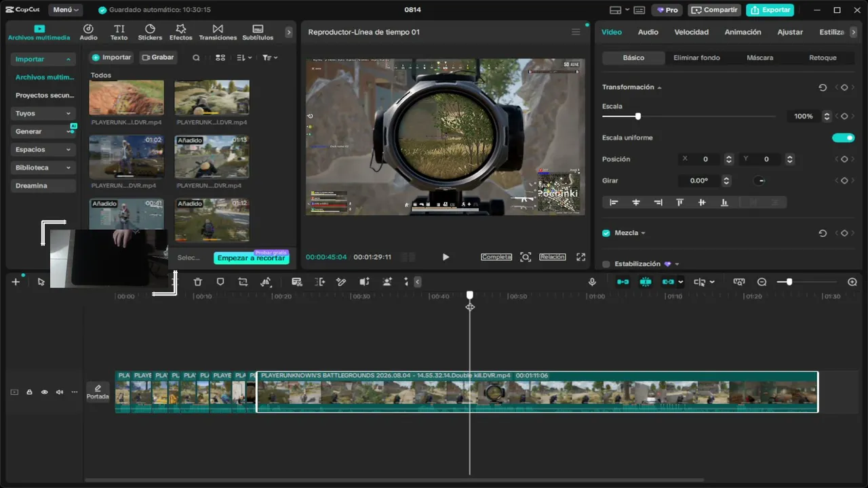Click the Compartir button

[x=715, y=10]
